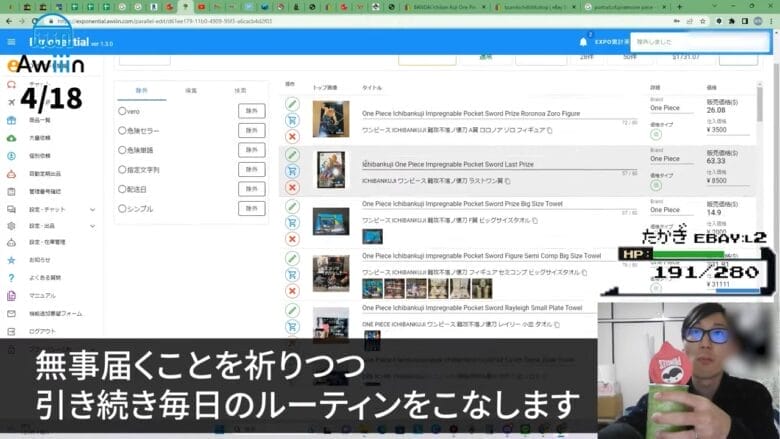Select the 危険セラー radio option
The image size is (780, 439).
[x=122, y=130]
